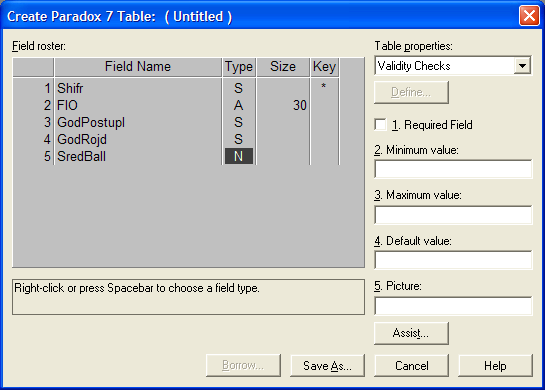
Task: Focus the Picture input field
Action: click(453, 306)
